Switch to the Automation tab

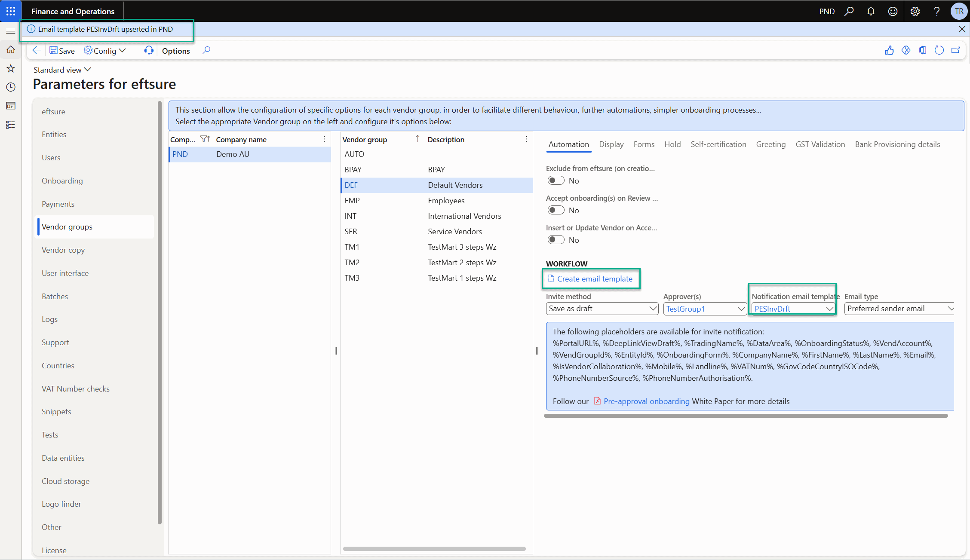pyautogui.click(x=569, y=144)
